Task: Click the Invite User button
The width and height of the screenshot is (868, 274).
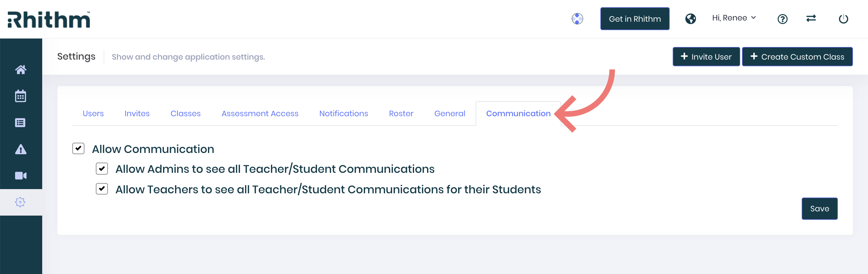Action: (706, 57)
